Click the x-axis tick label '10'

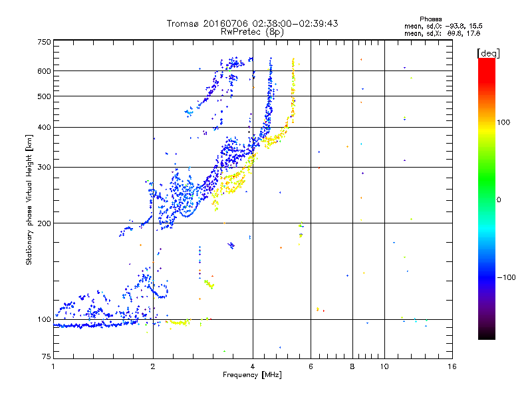point(384,366)
